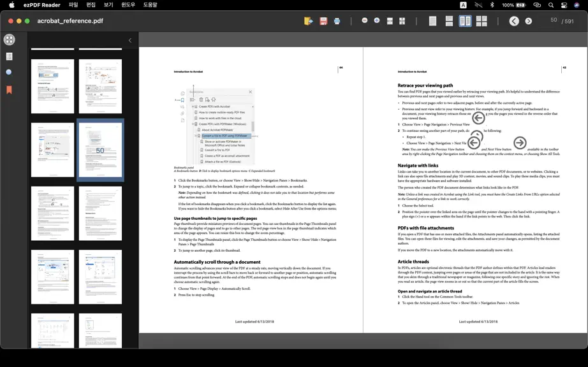Screen dimensions: 588x367
Task: Click the 'Navigate with links' heading
Action: pyautogui.click(x=418, y=165)
